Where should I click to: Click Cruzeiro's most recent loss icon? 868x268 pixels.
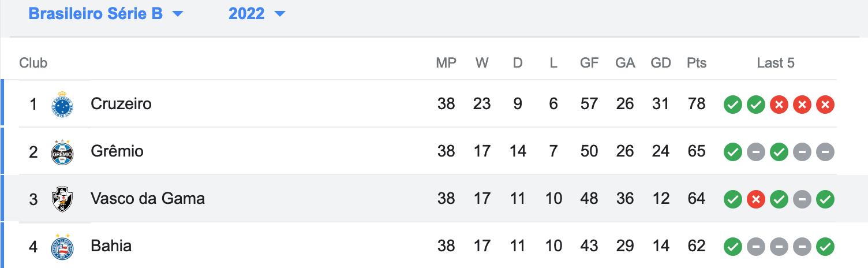click(x=825, y=105)
